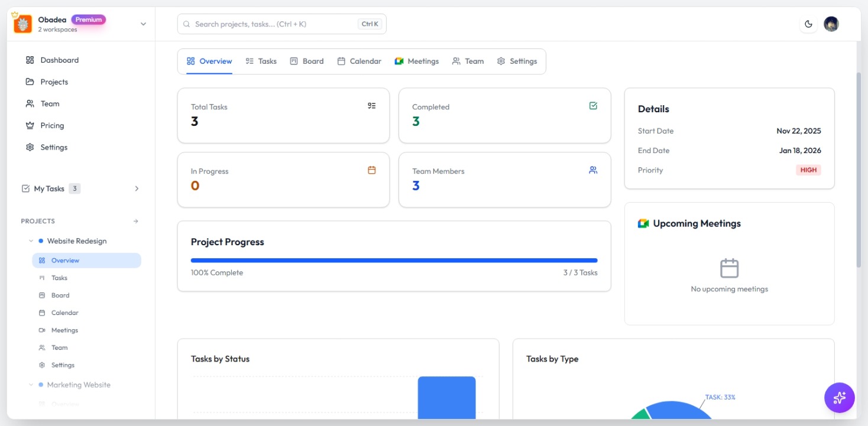Click the AI assistant sparkle floating button

[x=839, y=398]
